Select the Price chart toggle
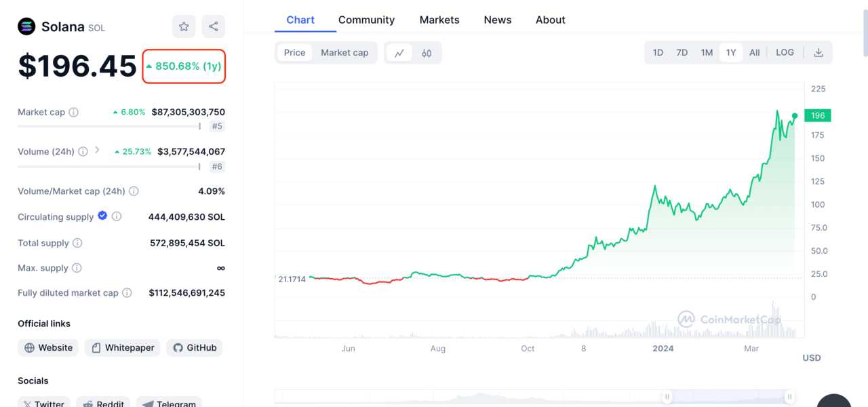 click(x=294, y=53)
